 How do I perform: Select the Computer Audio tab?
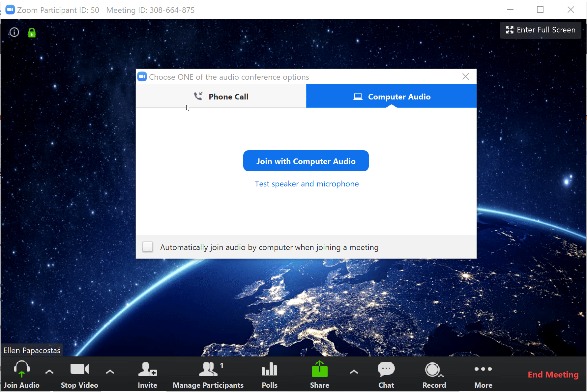pyautogui.click(x=391, y=96)
